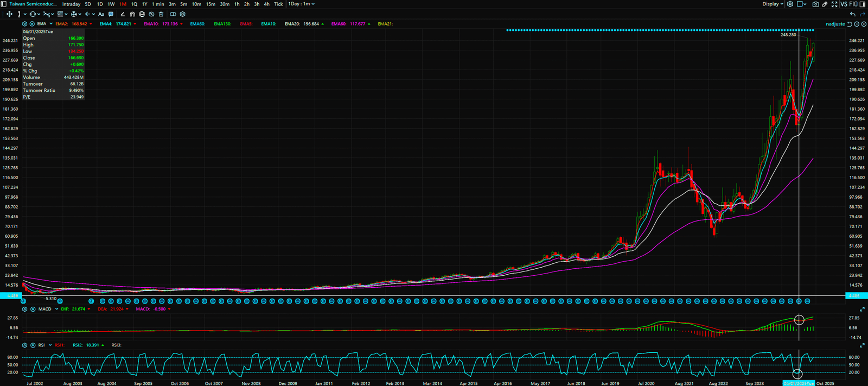868x386 pixels.
Task: Toggle the hide drawings eye-slash icon
Action: [151, 14]
